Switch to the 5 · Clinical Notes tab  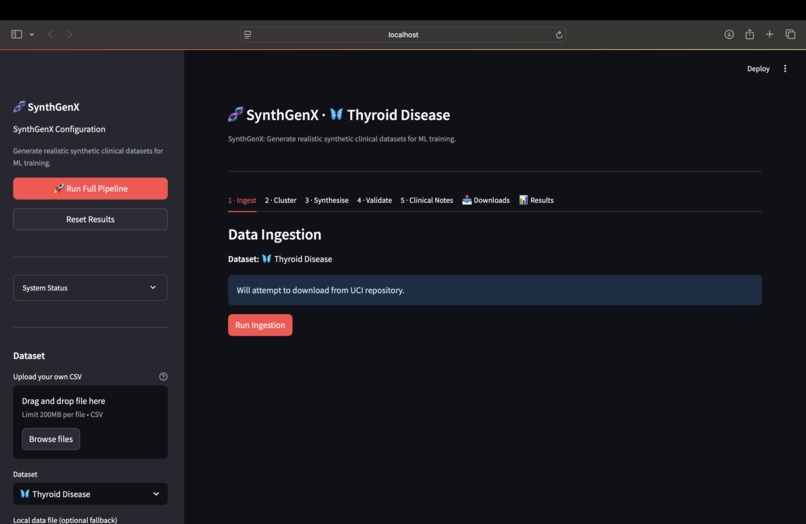[427, 201]
